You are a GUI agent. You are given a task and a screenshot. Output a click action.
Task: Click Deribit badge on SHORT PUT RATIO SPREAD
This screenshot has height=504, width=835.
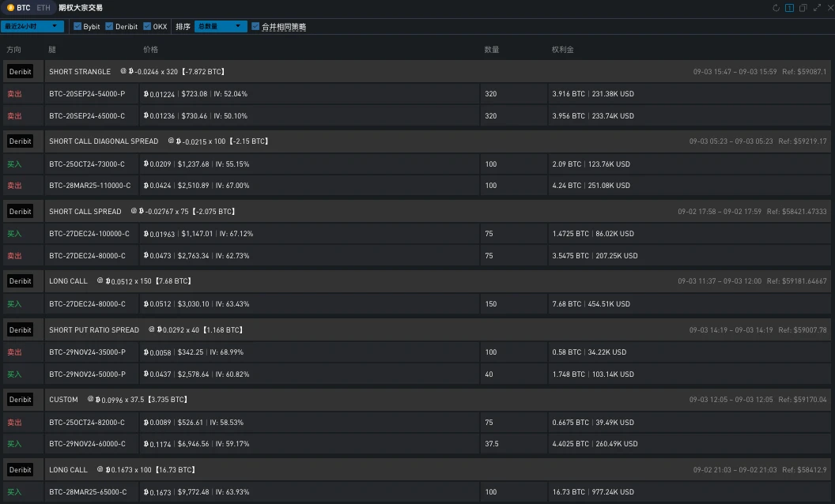(21, 330)
